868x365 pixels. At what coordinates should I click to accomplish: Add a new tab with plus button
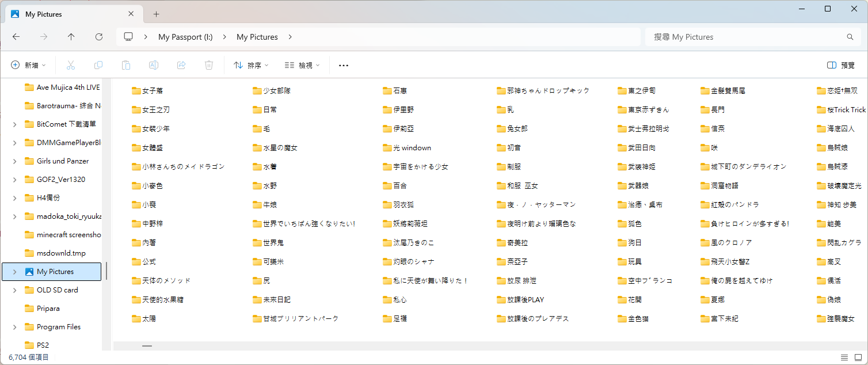[x=156, y=14]
